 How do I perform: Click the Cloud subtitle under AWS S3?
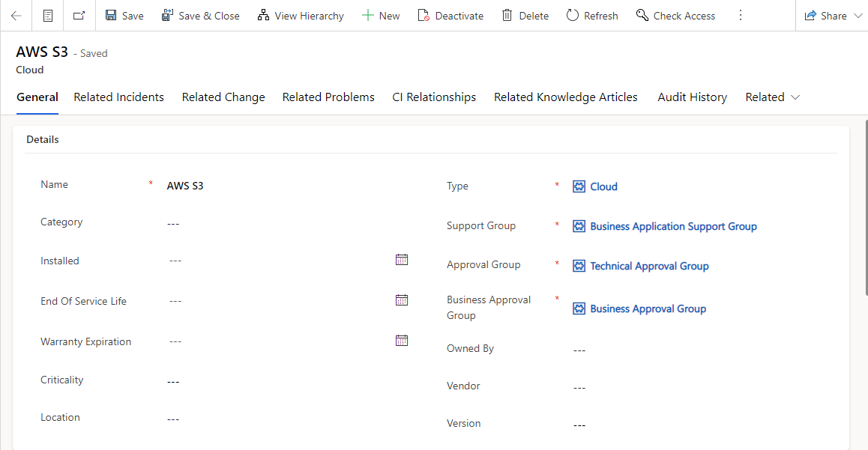(x=30, y=70)
